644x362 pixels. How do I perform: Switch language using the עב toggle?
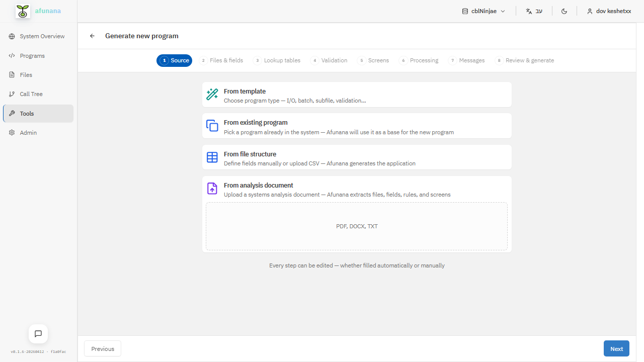click(x=534, y=11)
